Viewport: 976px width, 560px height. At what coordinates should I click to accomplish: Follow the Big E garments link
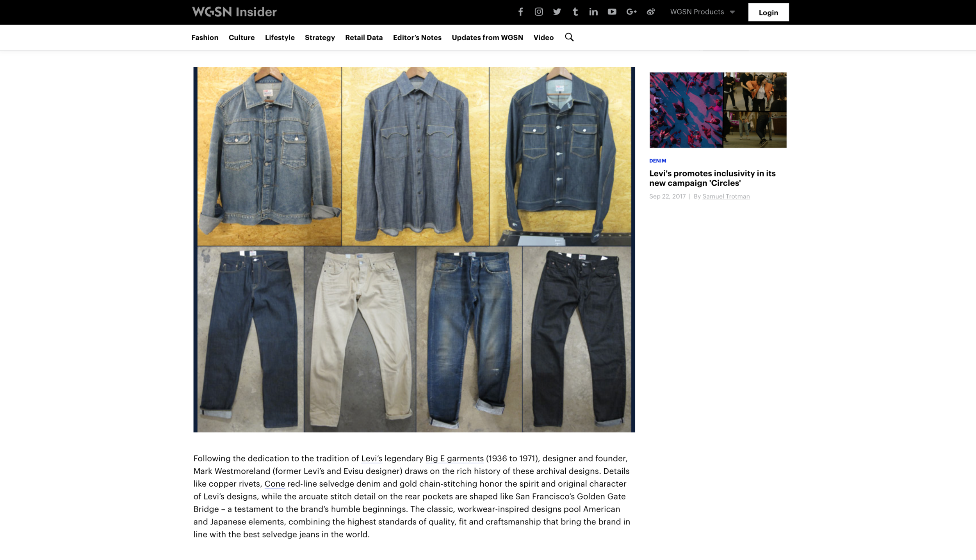pyautogui.click(x=454, y=459)
